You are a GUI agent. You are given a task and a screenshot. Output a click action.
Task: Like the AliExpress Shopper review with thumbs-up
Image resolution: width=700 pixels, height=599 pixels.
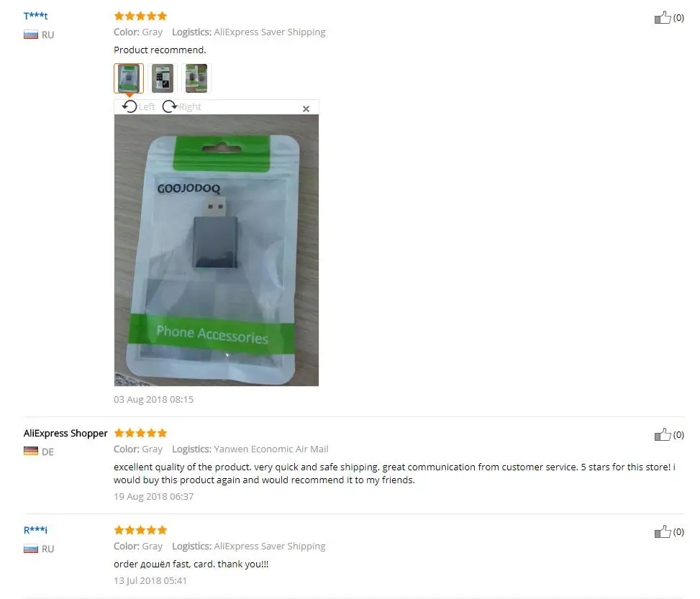pos(663,435)
